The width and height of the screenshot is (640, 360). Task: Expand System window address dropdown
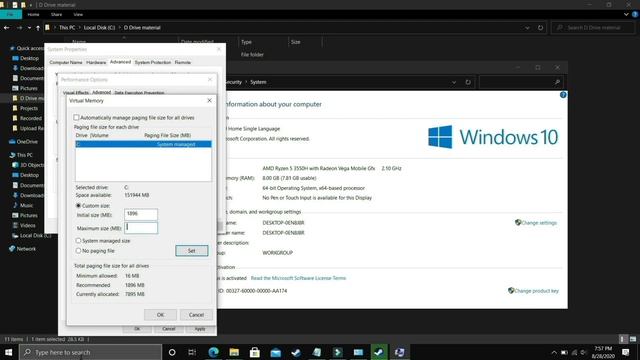454,82
